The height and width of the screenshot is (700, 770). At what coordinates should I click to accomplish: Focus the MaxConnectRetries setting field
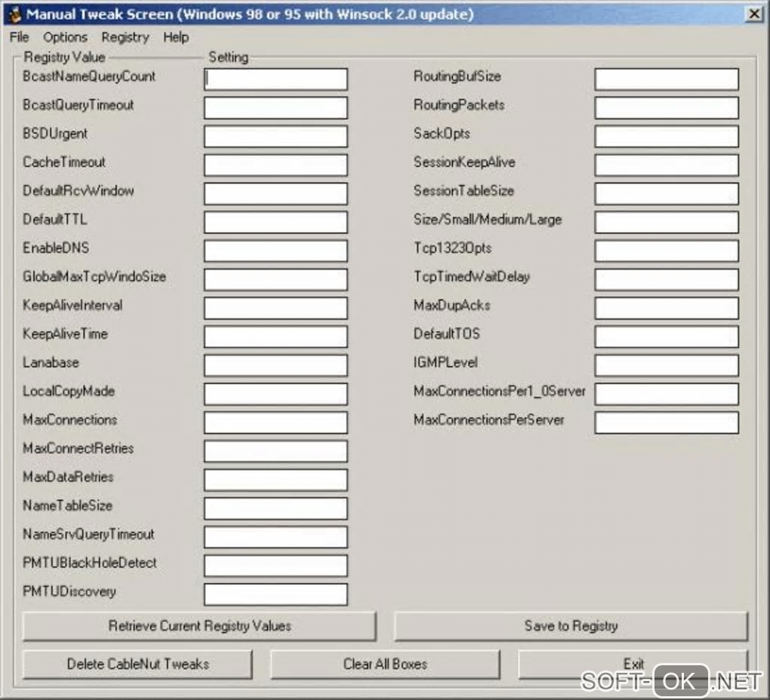pyautogui.click(x=276, y=451)
